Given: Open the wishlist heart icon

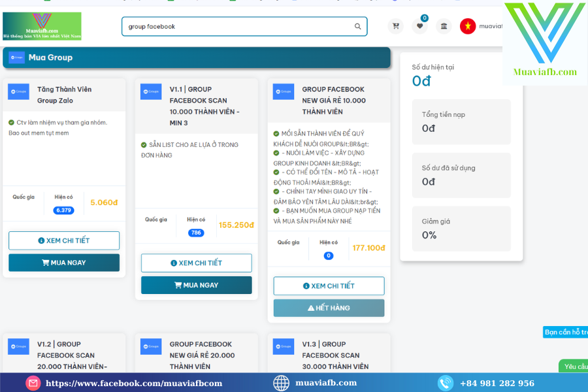Looking at the screenshot, I should (x=419, y=26).
